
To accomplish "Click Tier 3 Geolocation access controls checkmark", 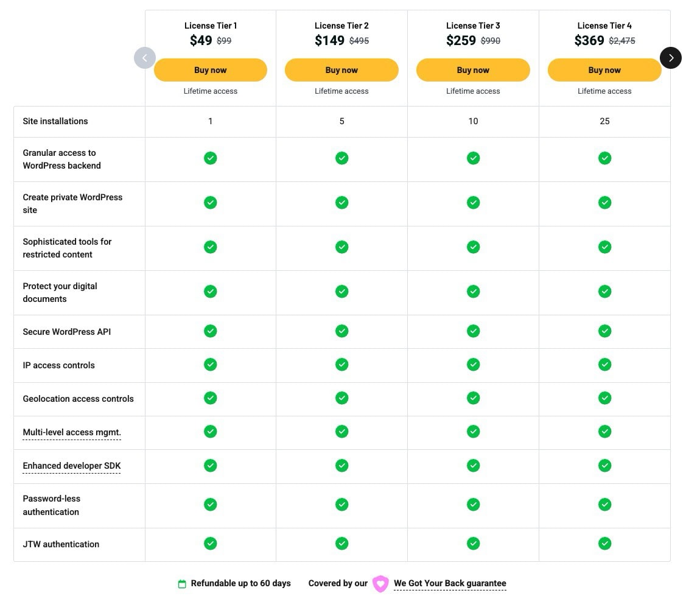I will click(473, 398).
